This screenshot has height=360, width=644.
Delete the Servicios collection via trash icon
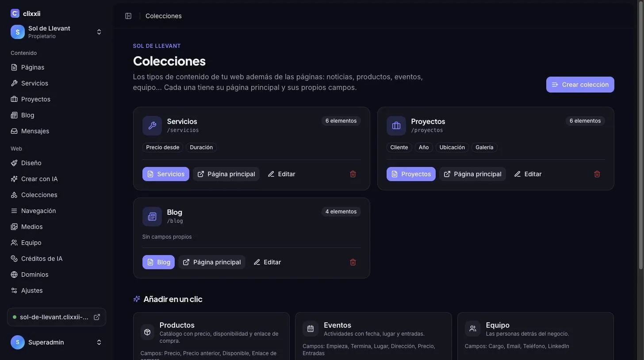(x=353, y=174)
